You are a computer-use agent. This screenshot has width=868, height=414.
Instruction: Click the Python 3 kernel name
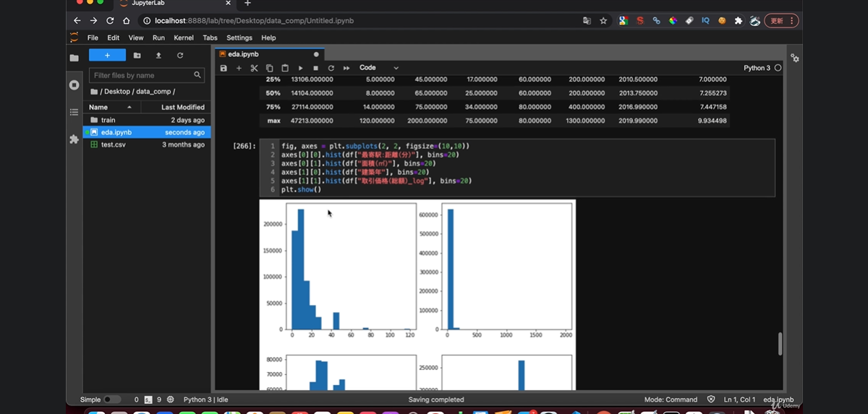click(757, 68)
